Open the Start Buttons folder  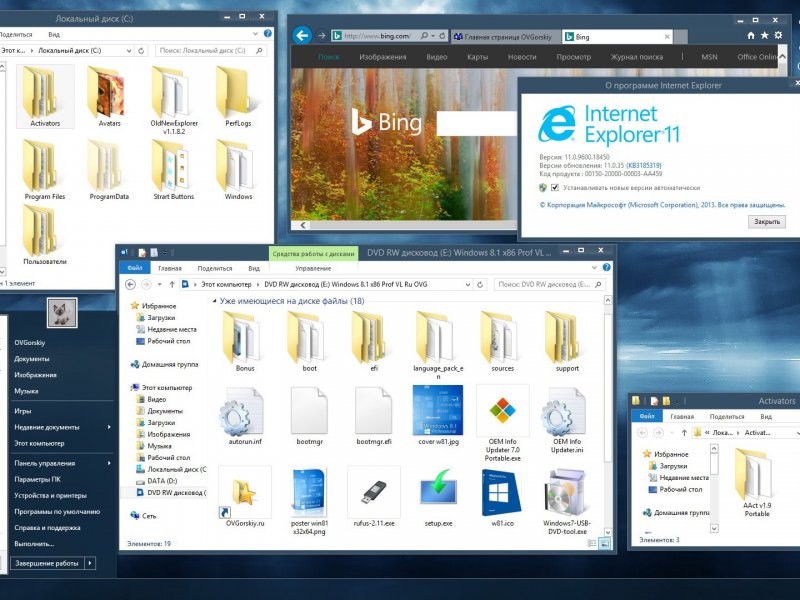(x=173, y=166)
